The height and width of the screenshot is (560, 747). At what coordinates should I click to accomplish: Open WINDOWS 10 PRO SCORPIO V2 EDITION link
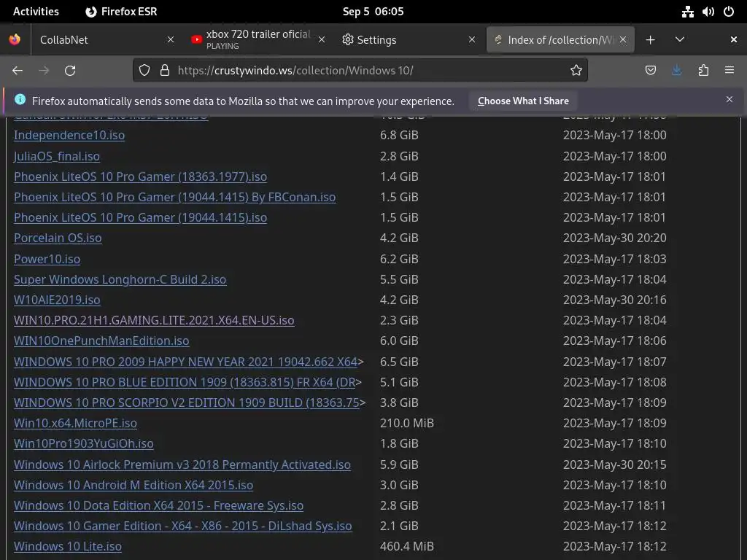pyautogui.click(x=186, y=402)
